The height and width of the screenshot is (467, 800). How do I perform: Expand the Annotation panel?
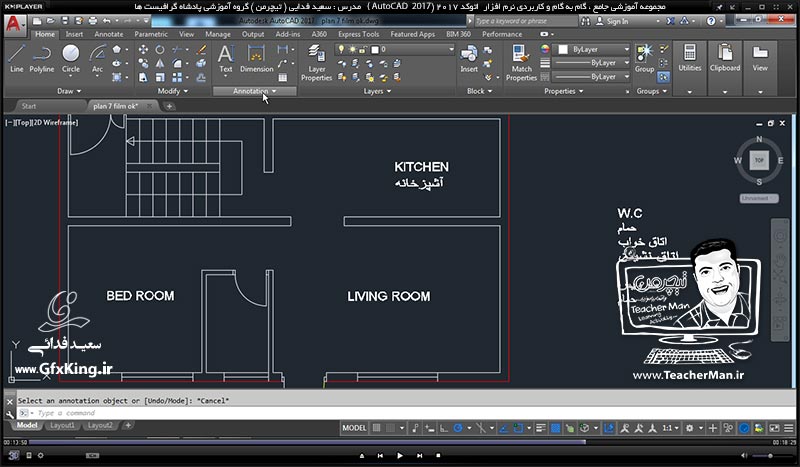(x=254, y=91)
